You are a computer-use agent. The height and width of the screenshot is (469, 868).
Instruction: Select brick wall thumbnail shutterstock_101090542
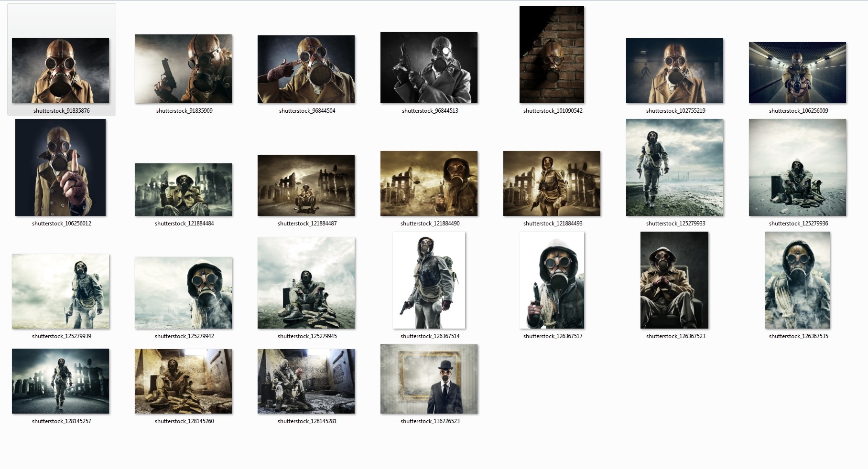point(552,54)
